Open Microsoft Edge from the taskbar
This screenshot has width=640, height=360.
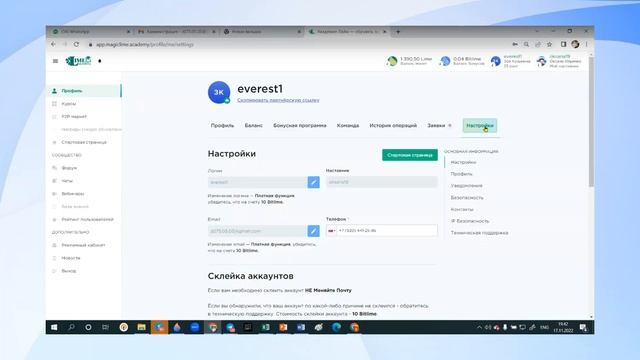336,327
